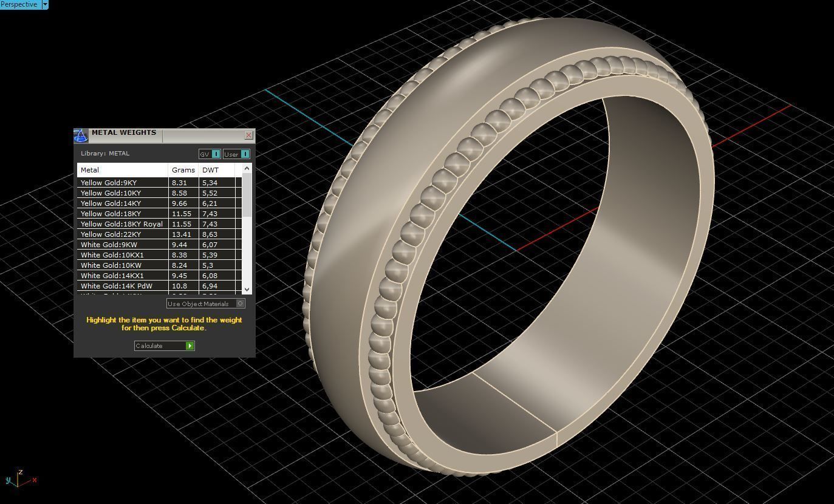The height and width of the screenshot is (504, 834).
Task: Toggle the GV library switch
Action: point(210,154)
